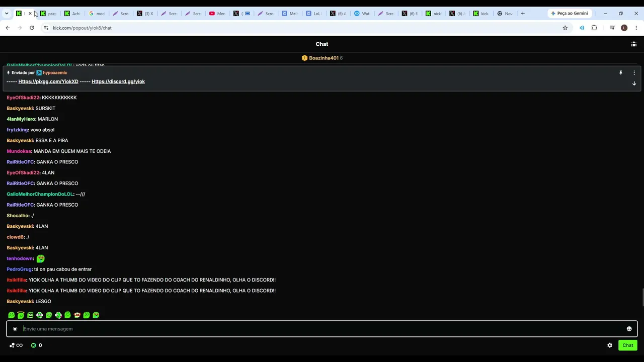Open user 4lanMyHero's profile
Viewport: 644px width, 362px height.
(x=21, y=119)
